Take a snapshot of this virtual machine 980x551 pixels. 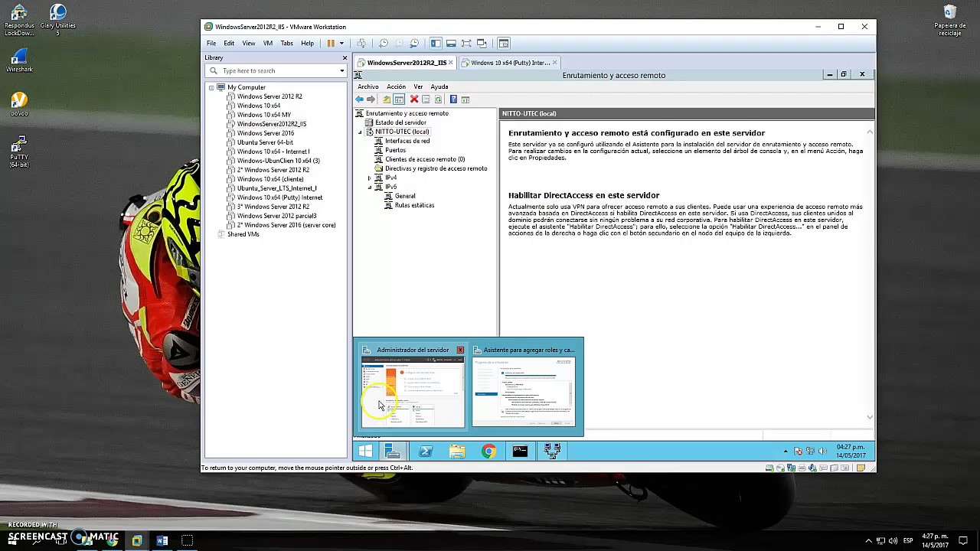point(384,44)
